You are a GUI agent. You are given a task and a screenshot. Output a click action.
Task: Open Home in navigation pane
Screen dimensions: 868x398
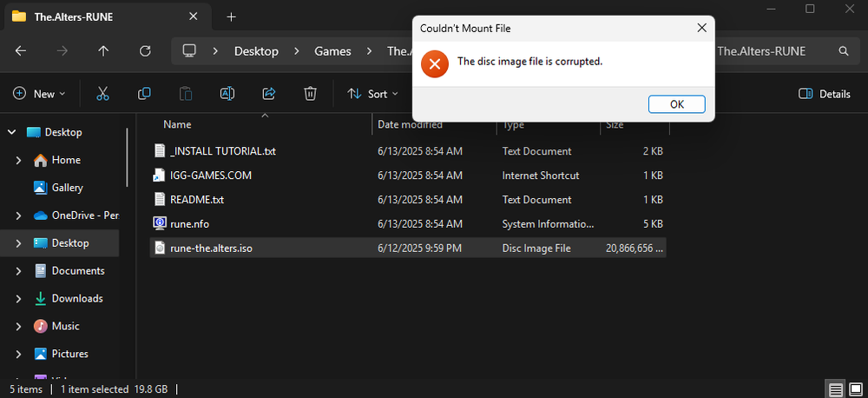coord(66,160)
